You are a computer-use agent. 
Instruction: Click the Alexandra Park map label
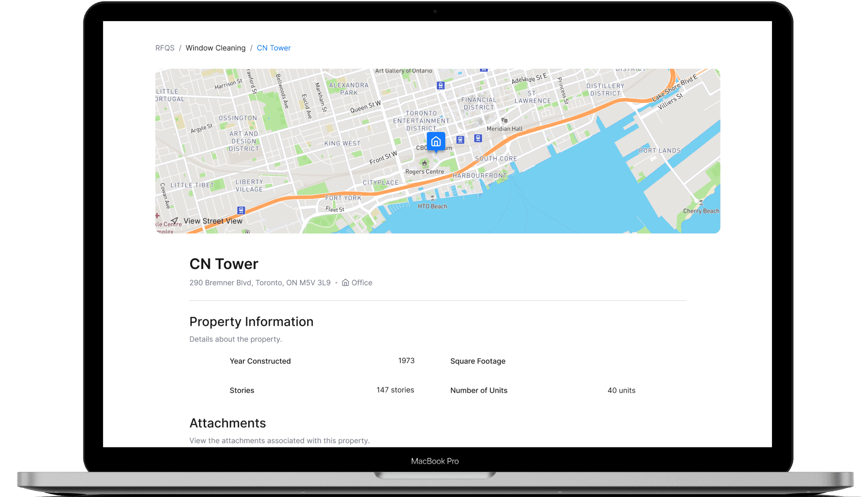point(349,89)
